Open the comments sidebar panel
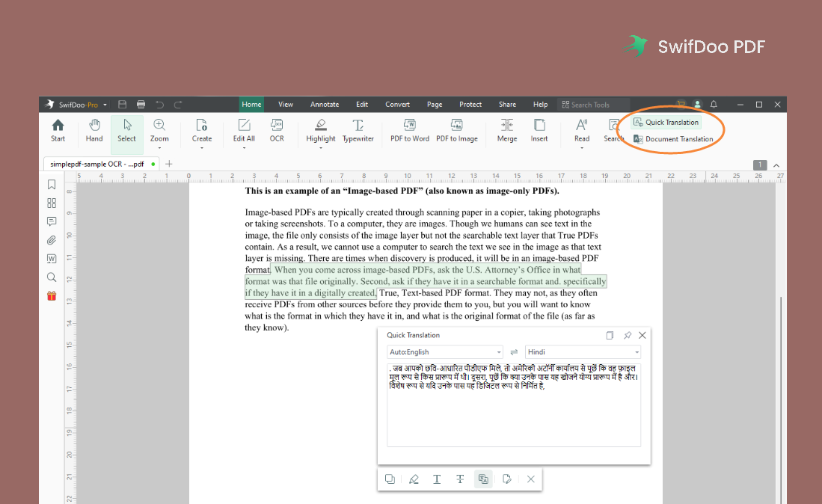Screen dimensions: 822x504 pyautogui.click(x=52, y=221)
